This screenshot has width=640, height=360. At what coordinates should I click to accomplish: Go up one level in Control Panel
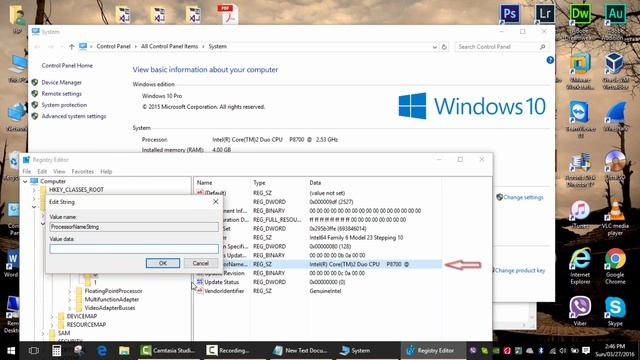point(71,47)
